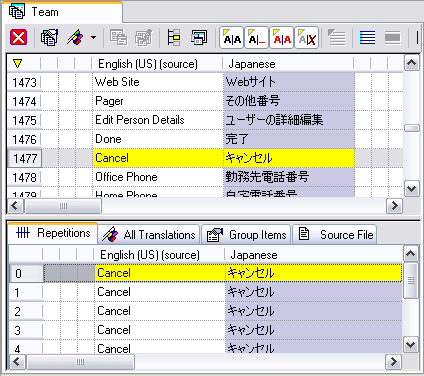Click the Done source cell
Image resolution: width=424 pixels, height=376 pixels.
[x=157, y=139]
